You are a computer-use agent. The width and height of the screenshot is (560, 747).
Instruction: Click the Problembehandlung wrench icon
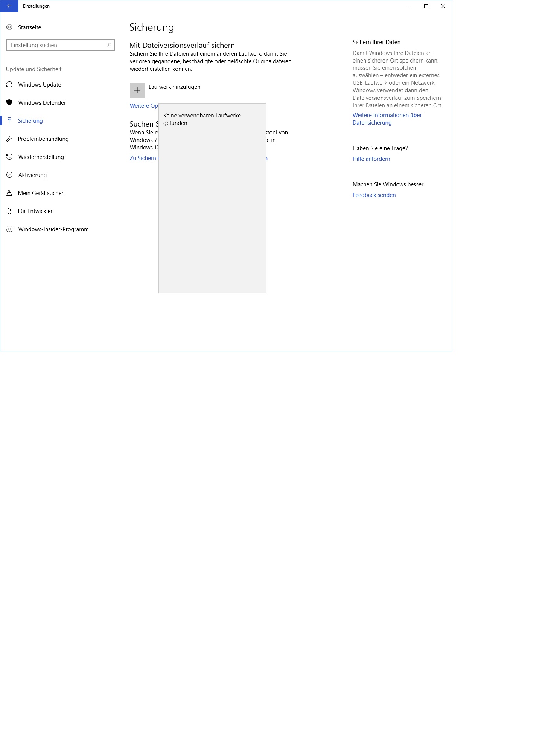pos(9,139)
